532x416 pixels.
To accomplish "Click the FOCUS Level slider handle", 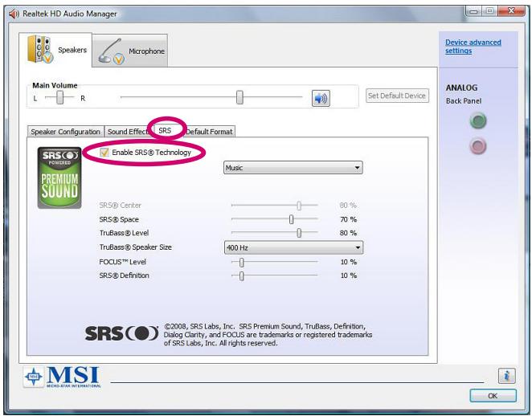I will [242, 262].
